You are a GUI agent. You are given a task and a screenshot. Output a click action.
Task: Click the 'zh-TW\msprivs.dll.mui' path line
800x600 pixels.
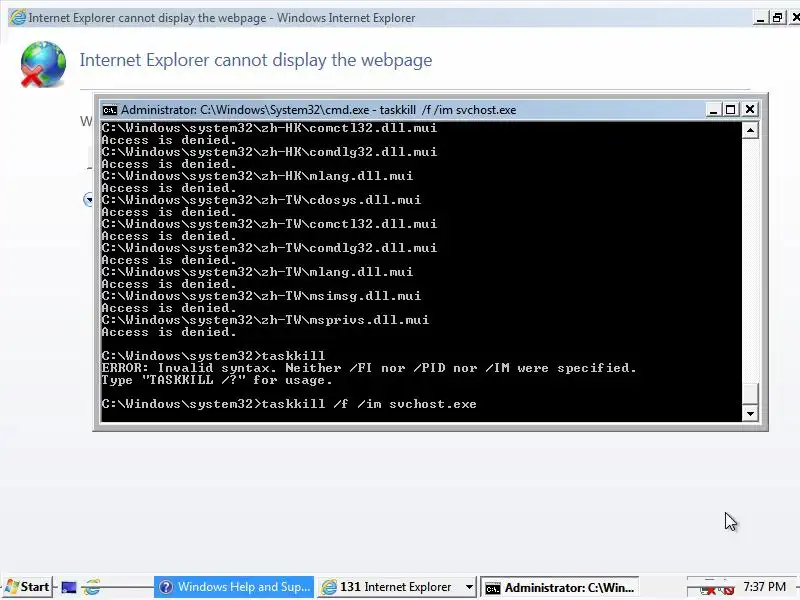coord(265,320)
